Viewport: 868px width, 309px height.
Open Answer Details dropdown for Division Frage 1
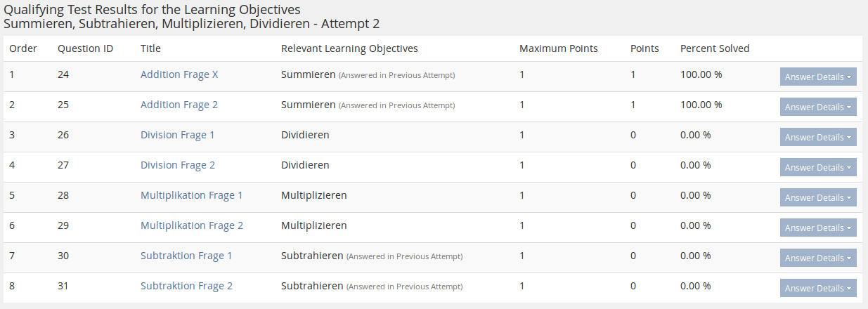(818, 138)
